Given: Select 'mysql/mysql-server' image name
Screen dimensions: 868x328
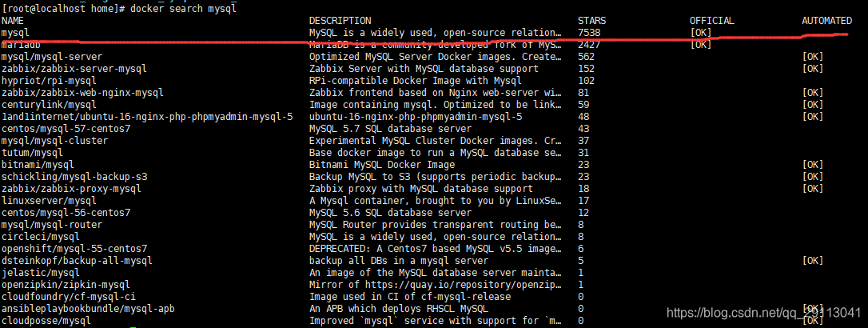Looking at the screenshot, I should pos(52,57).
